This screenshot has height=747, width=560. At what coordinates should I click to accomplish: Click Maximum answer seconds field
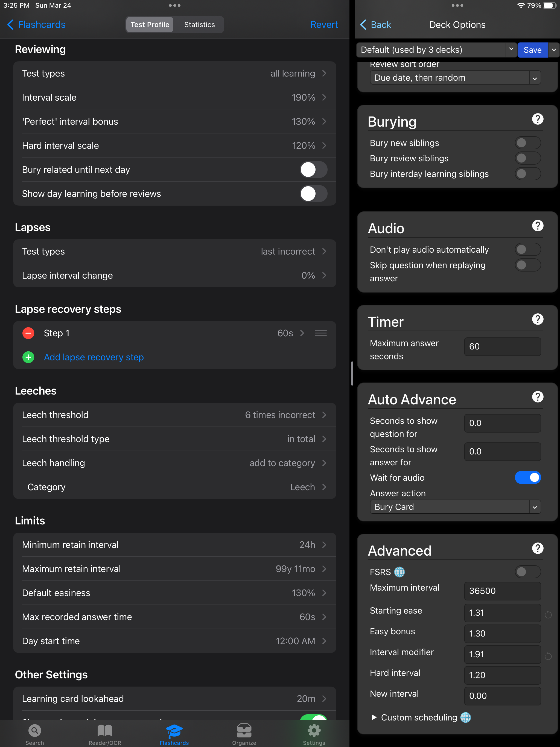tap(503, 346)
